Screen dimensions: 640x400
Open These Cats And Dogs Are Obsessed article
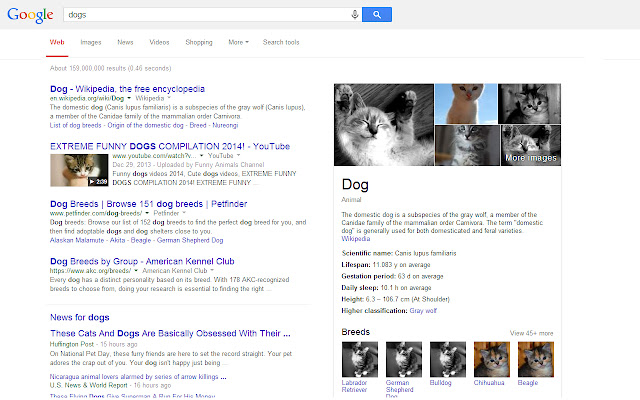[170, 333]
